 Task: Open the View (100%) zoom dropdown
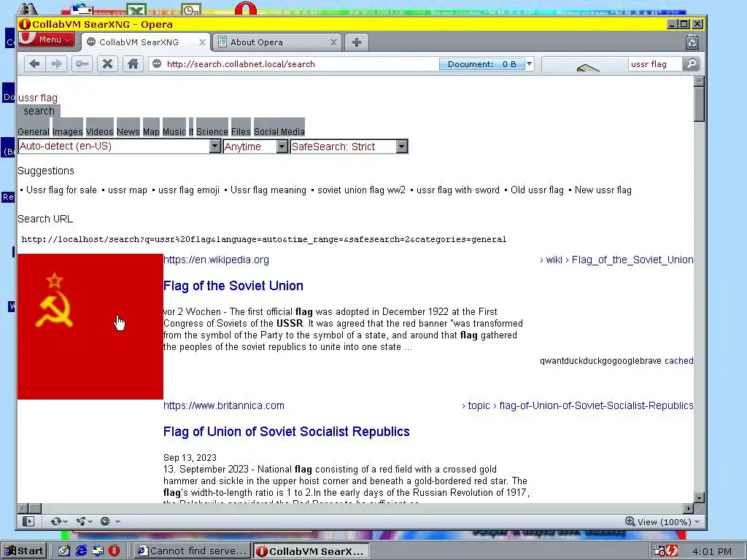pyautogui.click(x=697, y=522)
